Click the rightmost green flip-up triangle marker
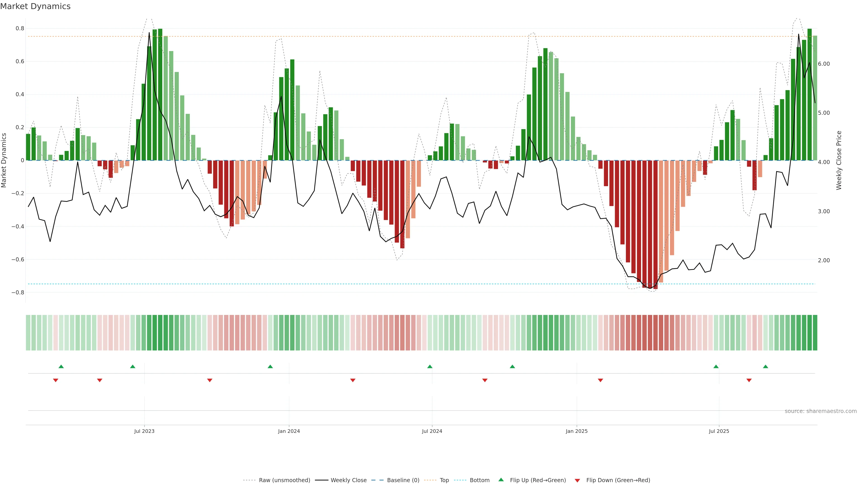The image size is (868, 488). coord(766,366)
